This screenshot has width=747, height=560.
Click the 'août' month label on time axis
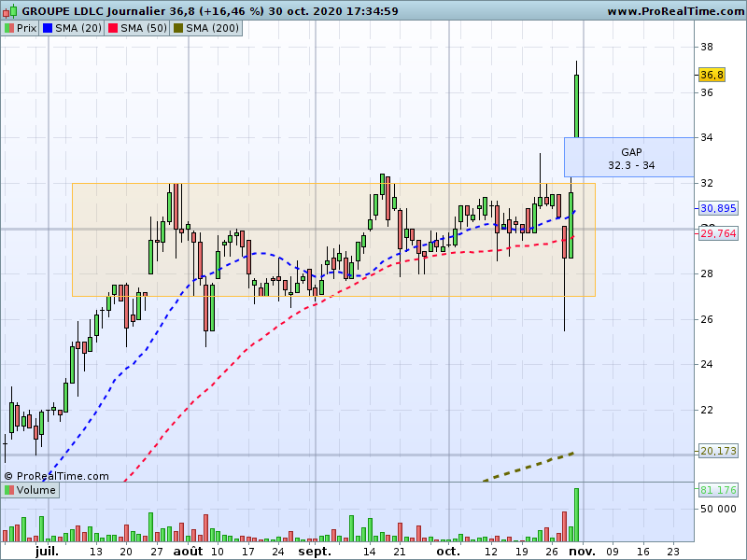click(188, 552)
